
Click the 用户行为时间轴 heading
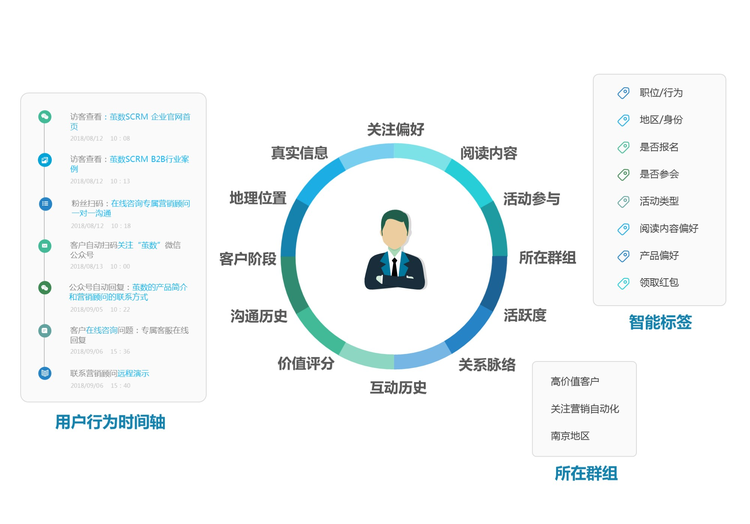(x=110, y=422)
